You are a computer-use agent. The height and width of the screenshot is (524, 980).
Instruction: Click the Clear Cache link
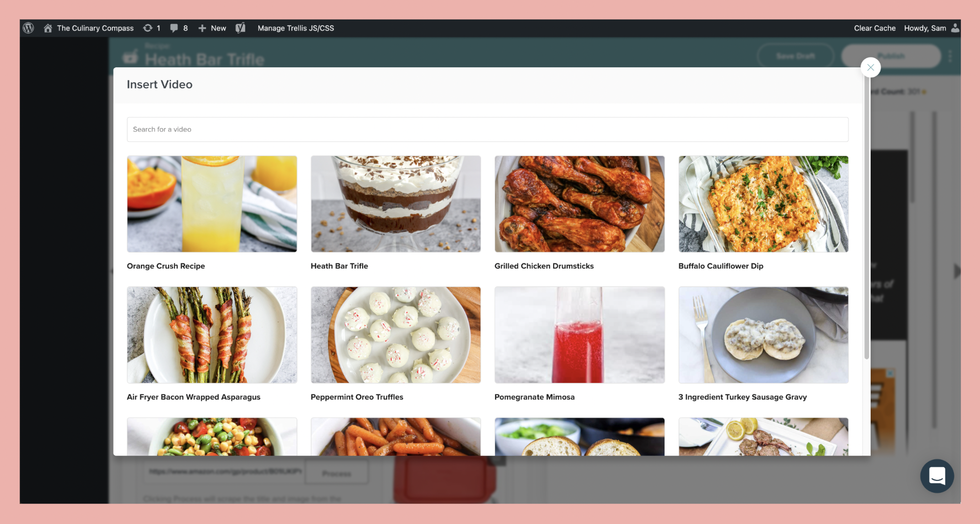coord(874,28)
